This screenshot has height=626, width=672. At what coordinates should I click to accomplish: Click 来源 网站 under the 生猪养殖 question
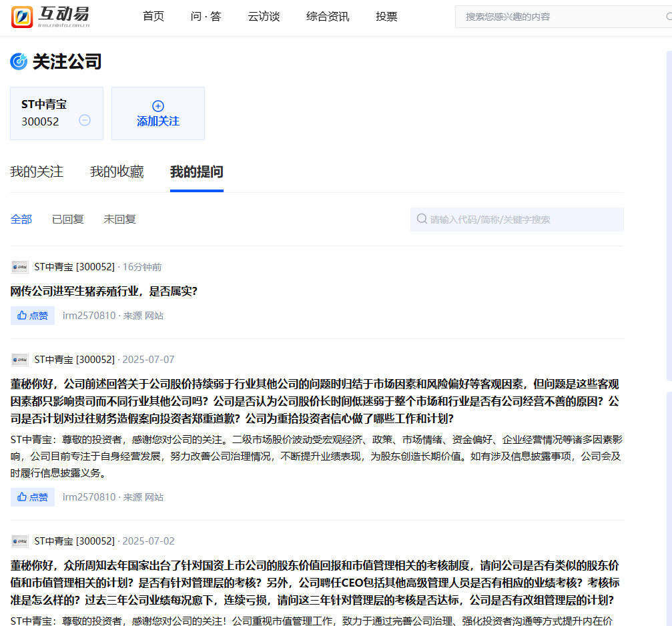(x=143, y=316)
